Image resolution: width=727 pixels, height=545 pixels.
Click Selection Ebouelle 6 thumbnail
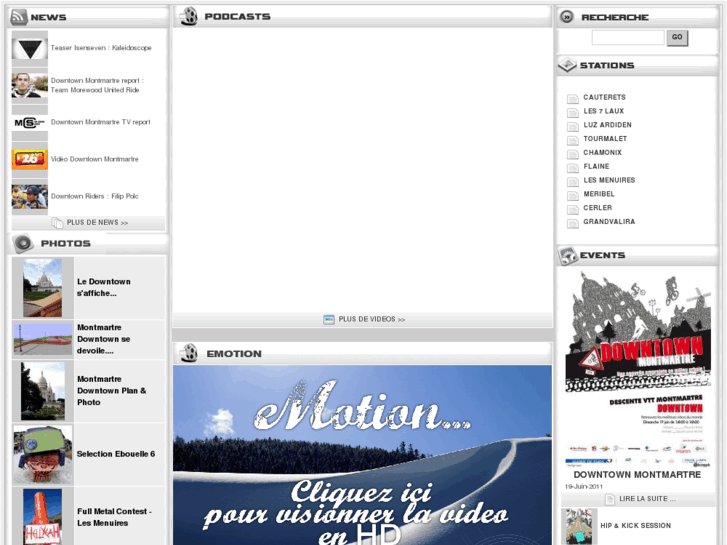coord(43,455)
